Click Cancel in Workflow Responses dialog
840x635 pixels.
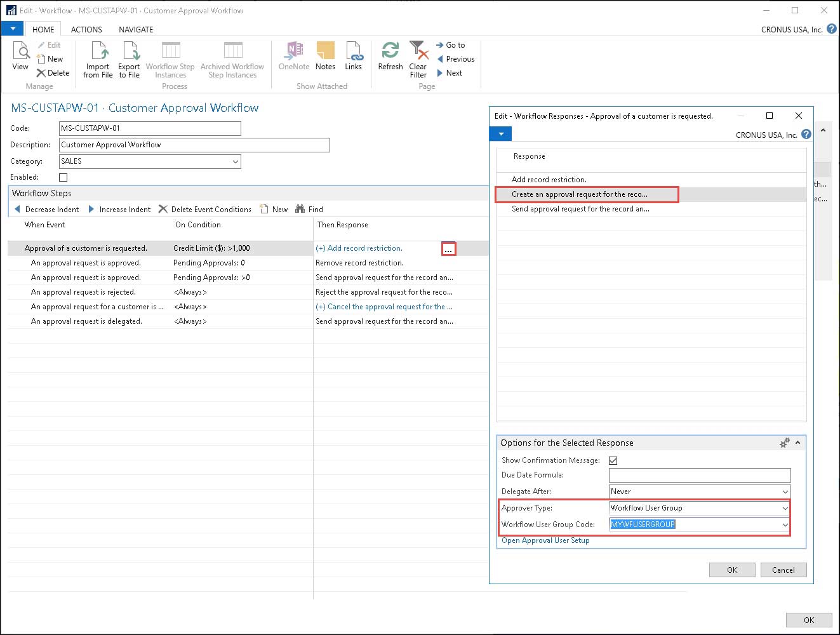click(783, 570)
